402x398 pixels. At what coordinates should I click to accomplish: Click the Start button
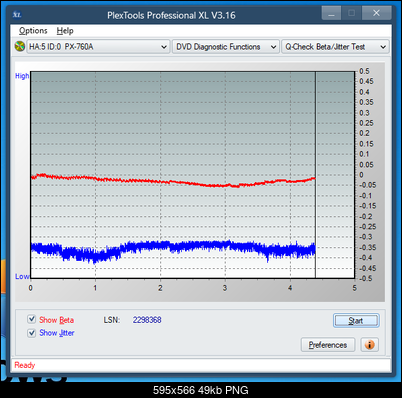pos(356,321)
